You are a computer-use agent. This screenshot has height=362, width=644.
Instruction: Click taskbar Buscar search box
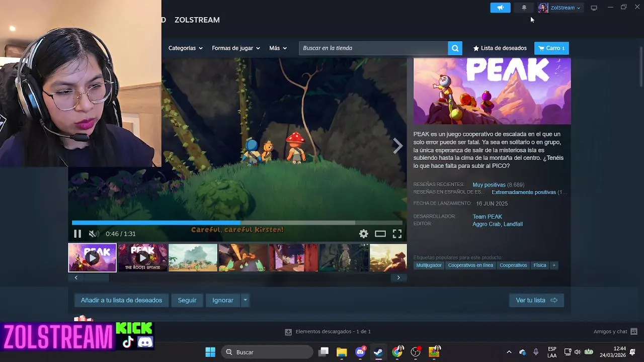click(267, 352)
